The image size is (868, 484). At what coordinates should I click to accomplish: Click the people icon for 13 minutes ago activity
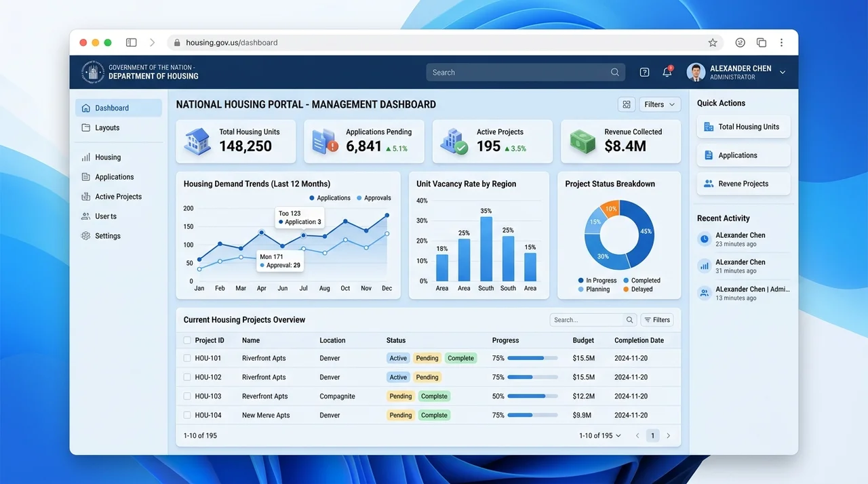tap(704, 293)
